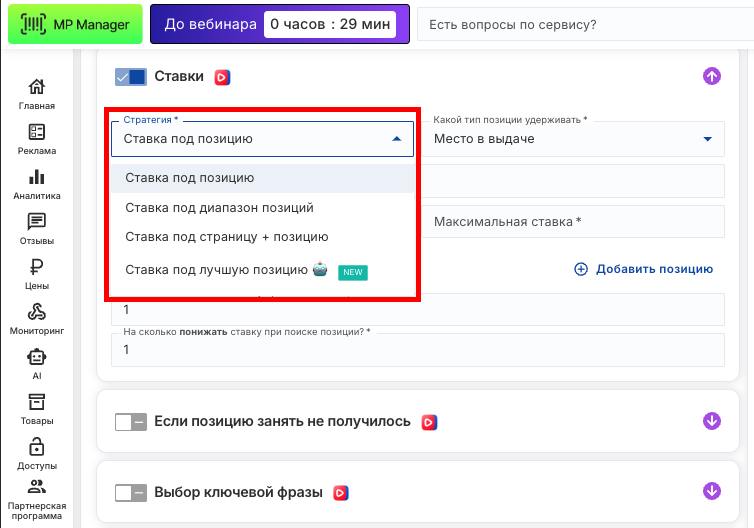
Task: Enable Если позицию занять не получилось toggle
Action: pyautogui.click(x=131, y=422)
